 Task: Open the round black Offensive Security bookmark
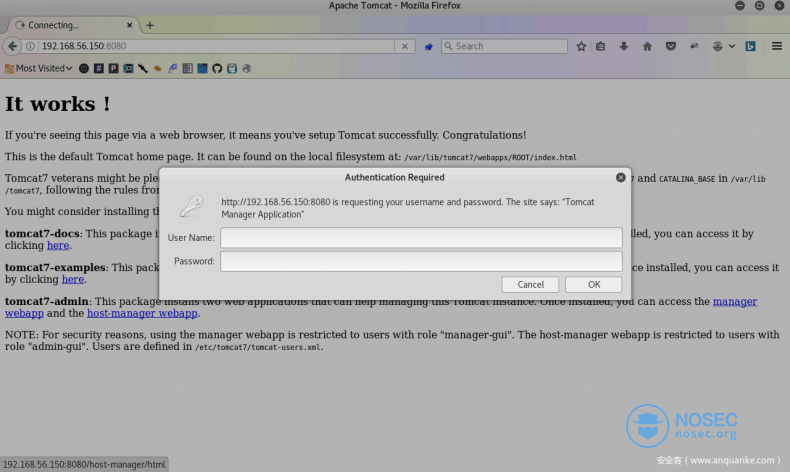click(84, 69)
